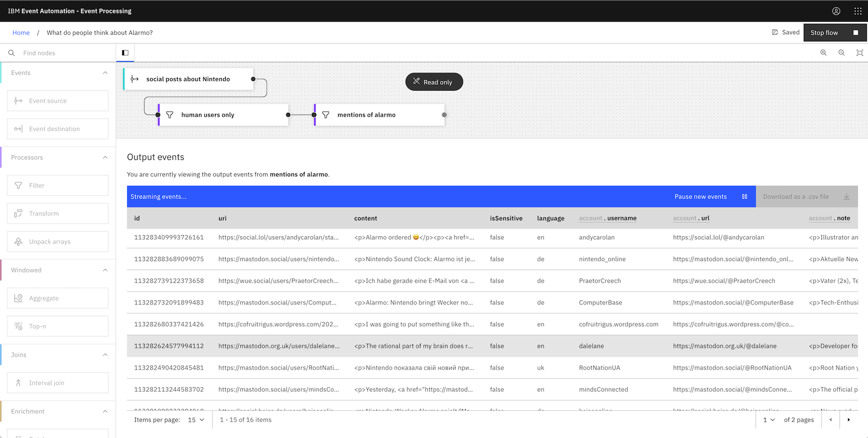The height and width of the screenshot is (438, 868).
Task: Stop the running flow
Action: point(834,33)
